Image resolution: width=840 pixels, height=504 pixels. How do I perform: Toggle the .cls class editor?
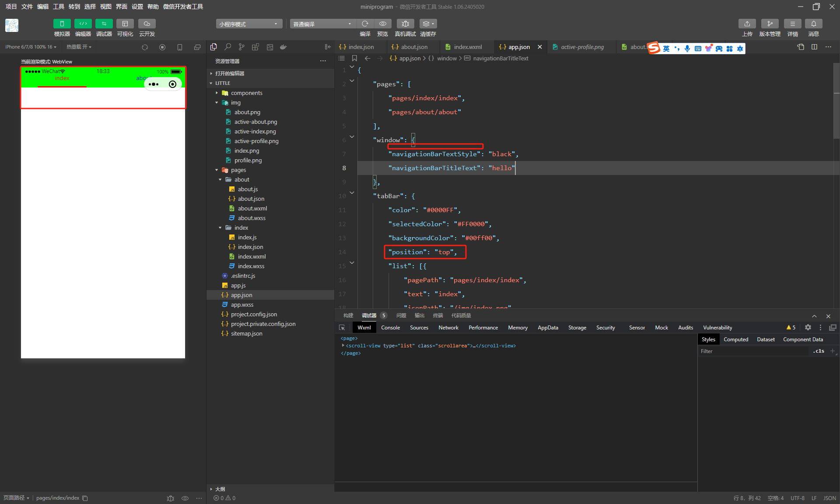(x=819, y=351)
